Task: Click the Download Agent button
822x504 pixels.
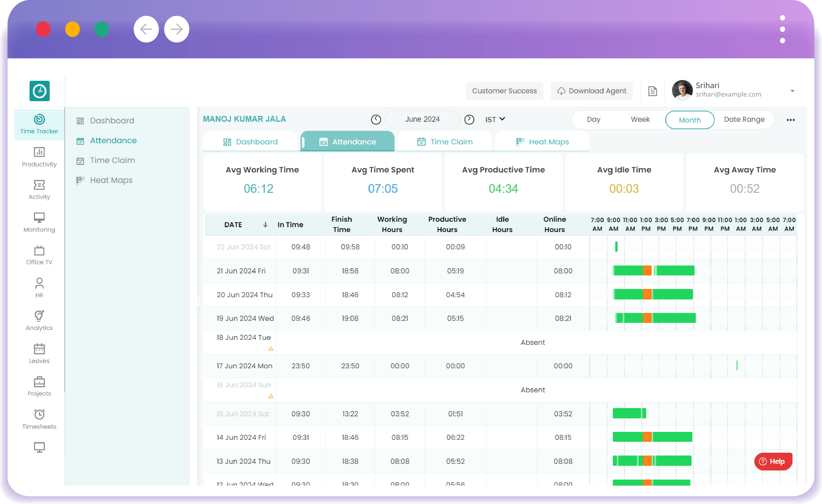Action: click(591, 91)
